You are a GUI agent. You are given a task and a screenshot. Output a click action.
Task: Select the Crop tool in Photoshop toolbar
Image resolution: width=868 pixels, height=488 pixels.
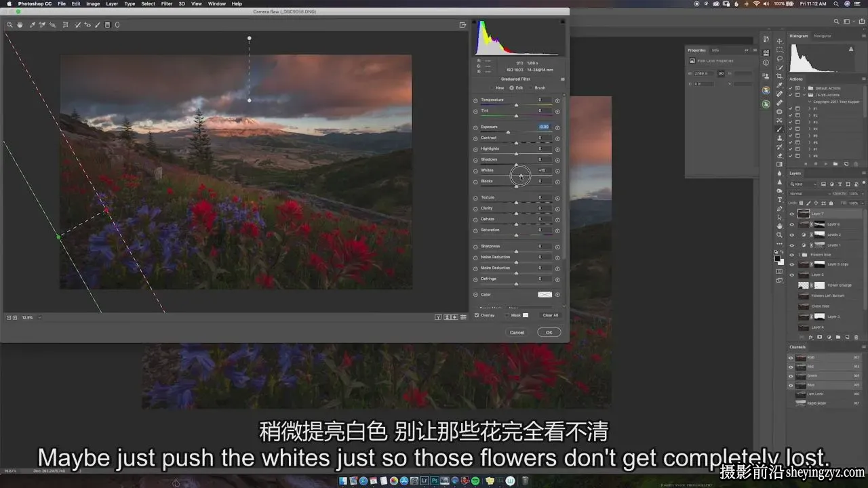[x=779, y=76]
